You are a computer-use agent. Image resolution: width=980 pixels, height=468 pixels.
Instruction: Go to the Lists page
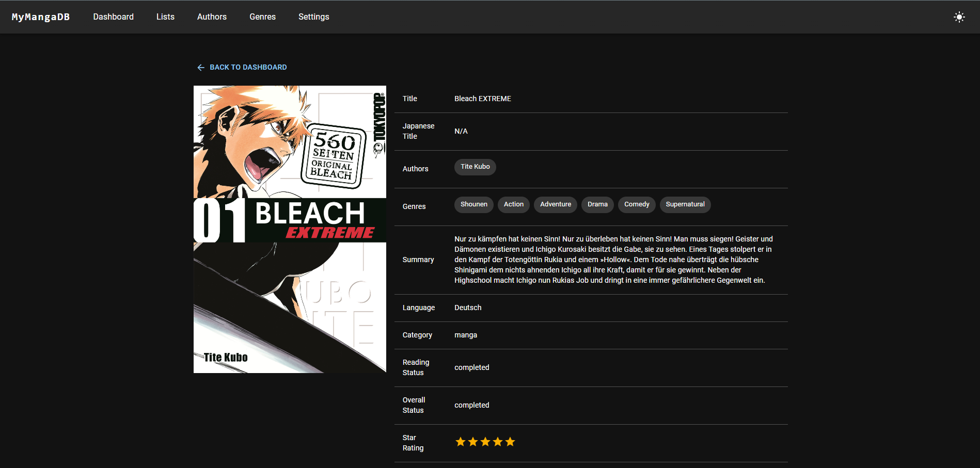click(165, 17)
